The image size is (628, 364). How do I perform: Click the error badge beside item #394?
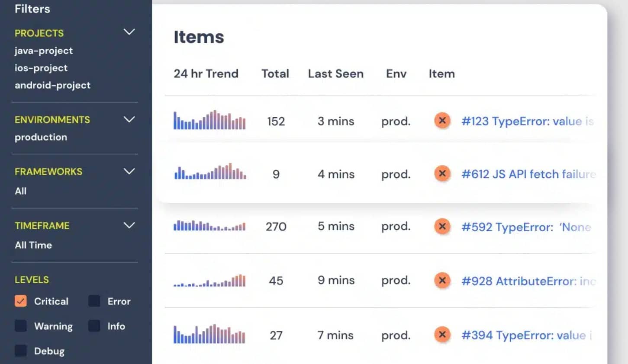tap(442, 335)
